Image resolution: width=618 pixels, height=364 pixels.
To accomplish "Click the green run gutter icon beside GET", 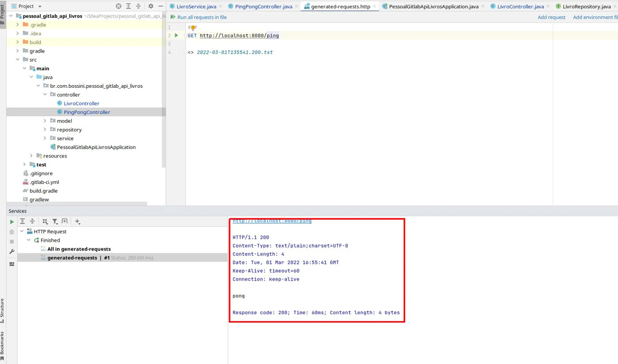I will (x=176, y=35).
